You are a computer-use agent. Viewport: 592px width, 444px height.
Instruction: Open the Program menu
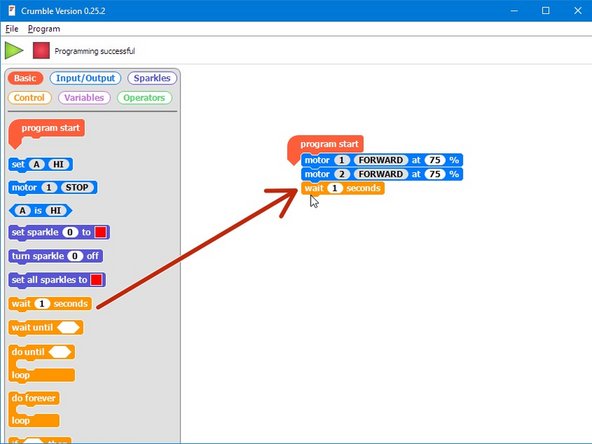(44, 29)
